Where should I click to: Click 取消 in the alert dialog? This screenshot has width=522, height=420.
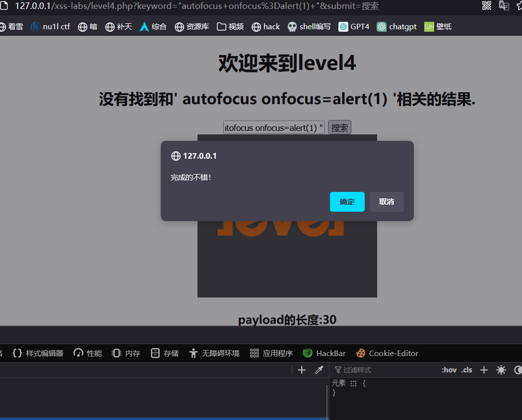pyautogui.click(x=387, y=202)
